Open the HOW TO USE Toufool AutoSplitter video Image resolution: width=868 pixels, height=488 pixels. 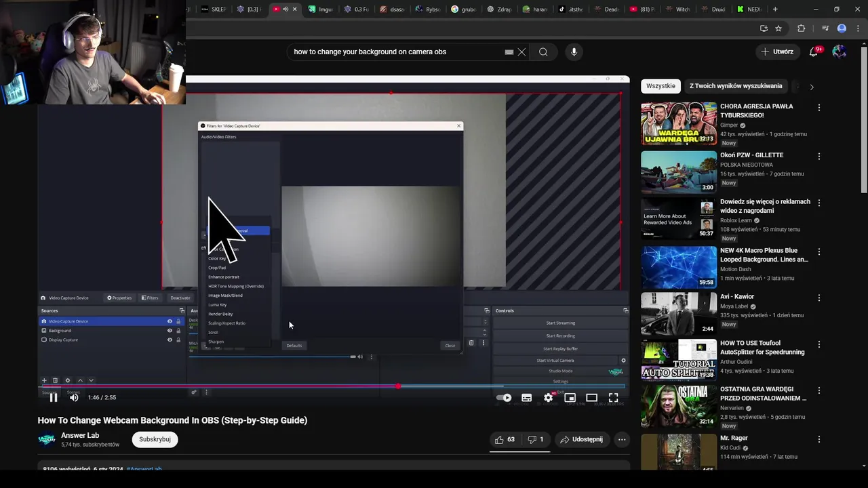click(x=762, y=348)
